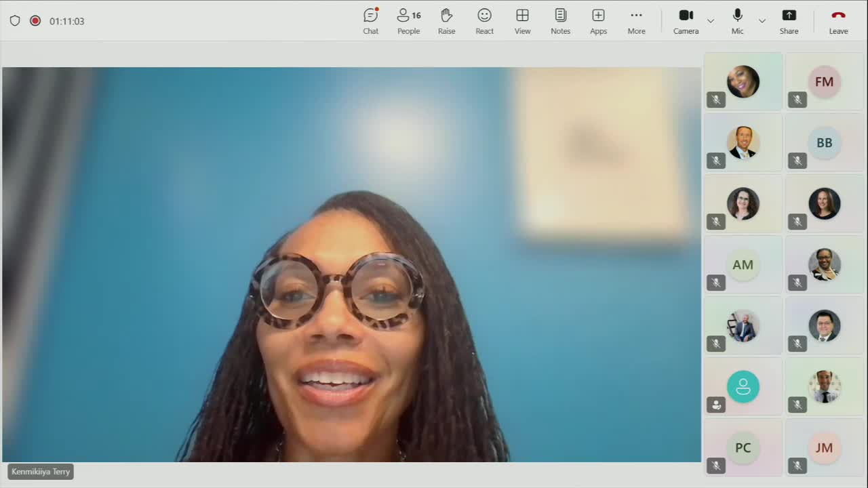Open meeting Notes
The width and height of the screenshot is (868, 488).
[560, 21]
